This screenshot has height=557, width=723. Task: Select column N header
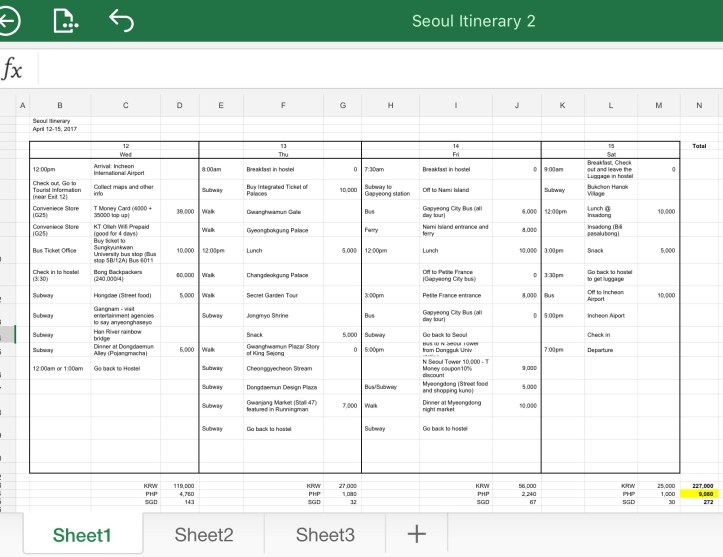(x=698, y=105)
